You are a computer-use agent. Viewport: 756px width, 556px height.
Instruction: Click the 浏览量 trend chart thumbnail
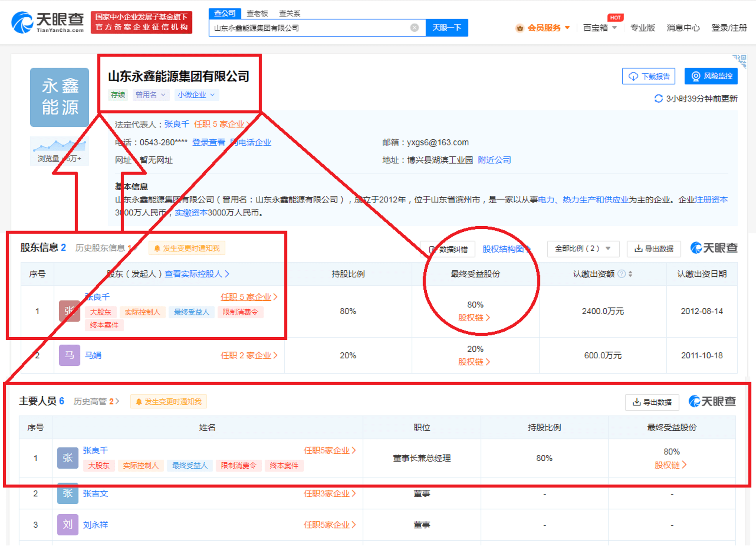tap(60, 151)
